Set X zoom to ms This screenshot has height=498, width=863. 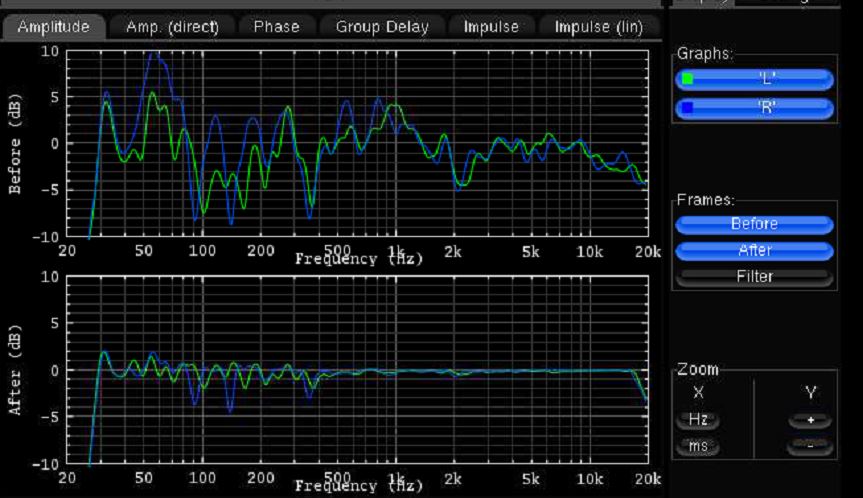pyautogui.click(x=697, y=446)
